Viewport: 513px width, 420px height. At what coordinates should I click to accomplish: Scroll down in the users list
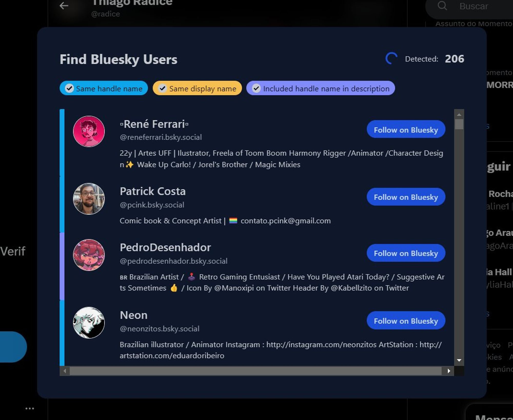tap(460, 360)
